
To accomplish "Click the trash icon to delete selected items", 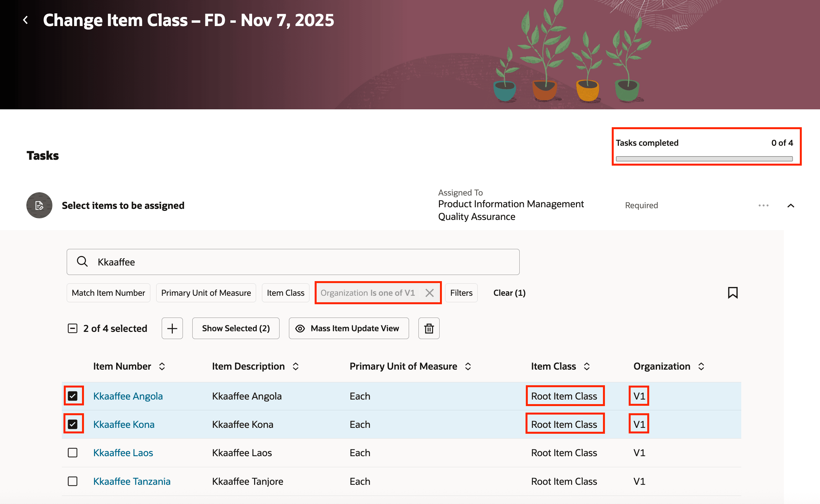I will click(429, 328).
